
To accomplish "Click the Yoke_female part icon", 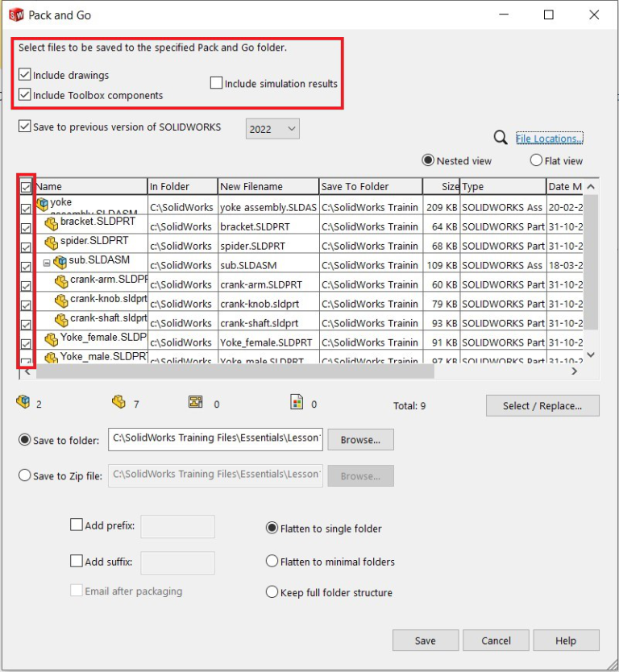I will (x=52, y=339).
